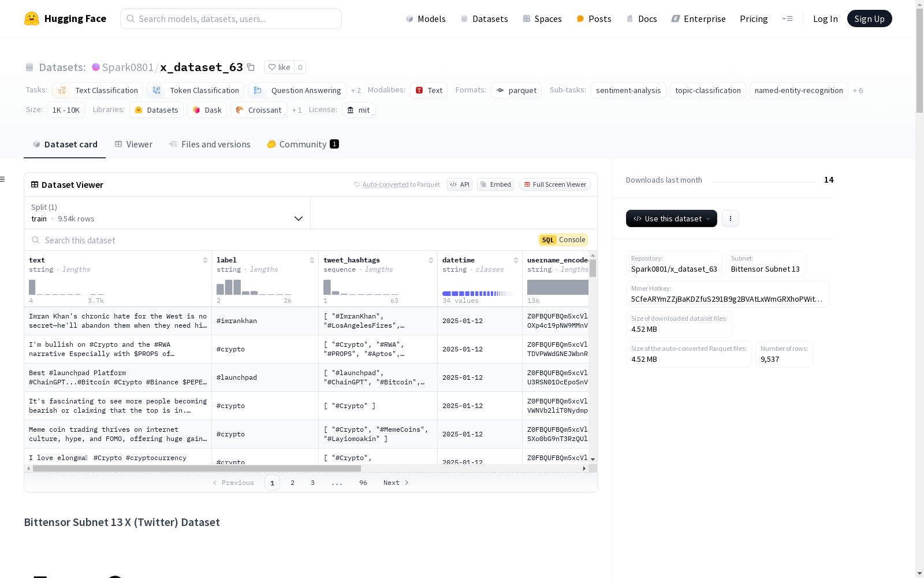Click the Dataset Viewer table icon
The width and height of the screenshot is (924, 578).
(x=35, y=184)
